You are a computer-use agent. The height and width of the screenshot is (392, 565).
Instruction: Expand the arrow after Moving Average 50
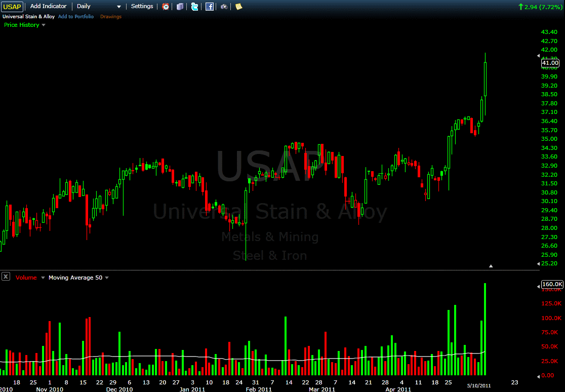(x=107, y=278)
